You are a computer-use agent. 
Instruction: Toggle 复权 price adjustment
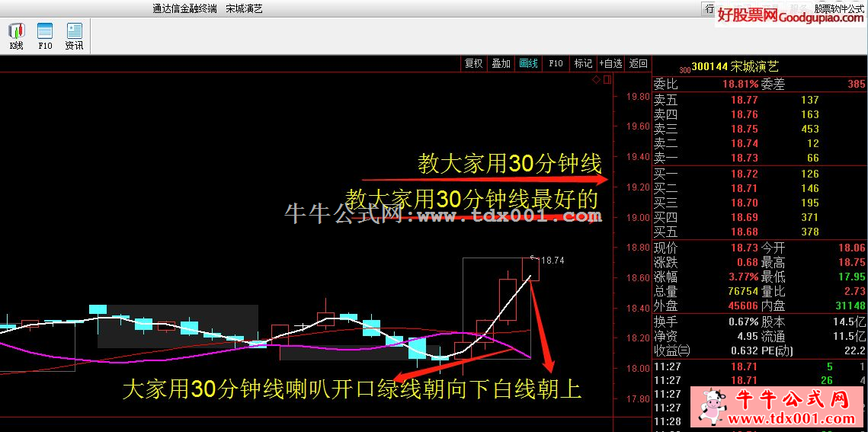[x=474, y=63]
